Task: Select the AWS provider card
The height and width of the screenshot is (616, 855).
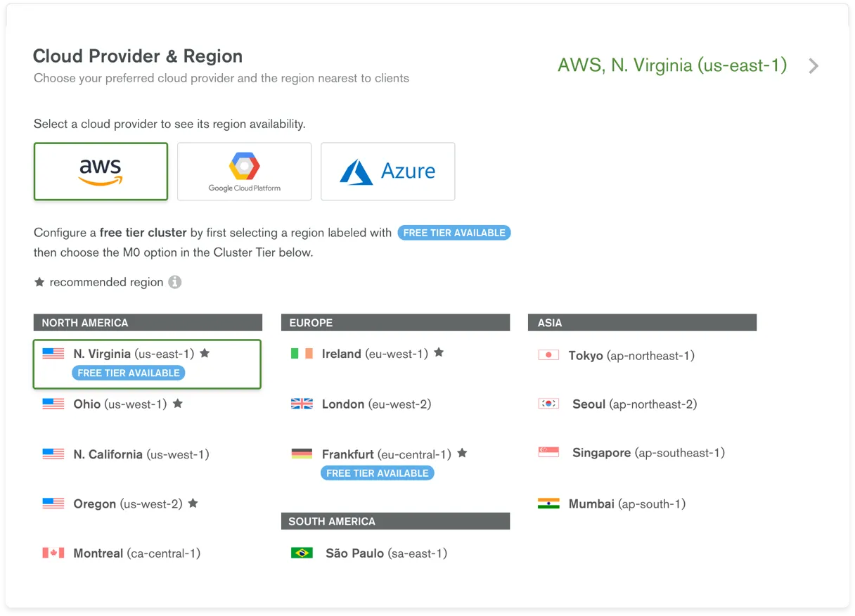Action: tap(101, 171)
